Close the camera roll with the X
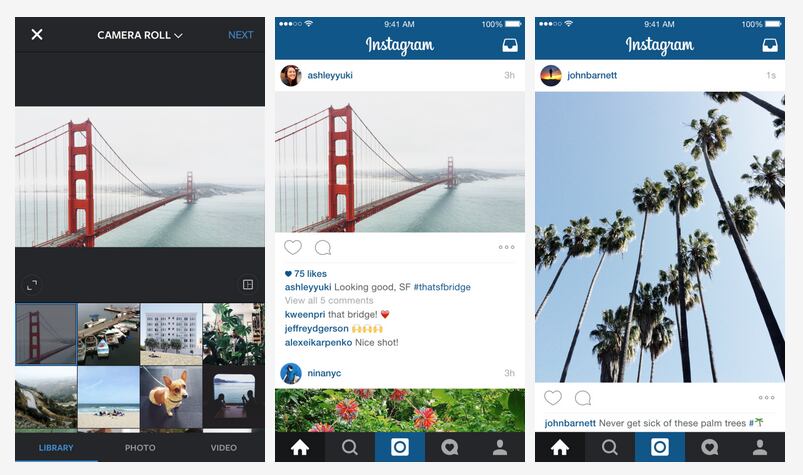This screenshot has width=803, height=475. [x=37, y=34]
